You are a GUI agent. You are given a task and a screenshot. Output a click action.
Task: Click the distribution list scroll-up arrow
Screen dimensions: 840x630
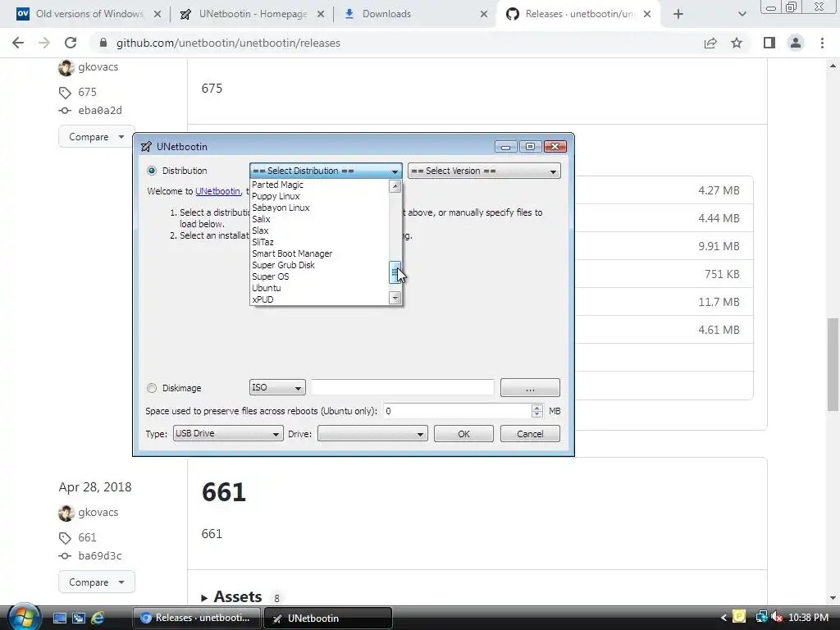(395, 186)
